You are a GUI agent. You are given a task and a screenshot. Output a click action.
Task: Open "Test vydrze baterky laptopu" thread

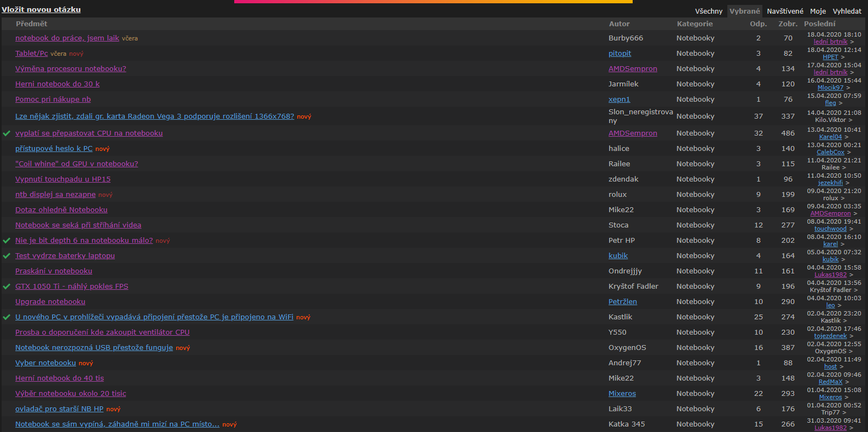pos(65,256)
